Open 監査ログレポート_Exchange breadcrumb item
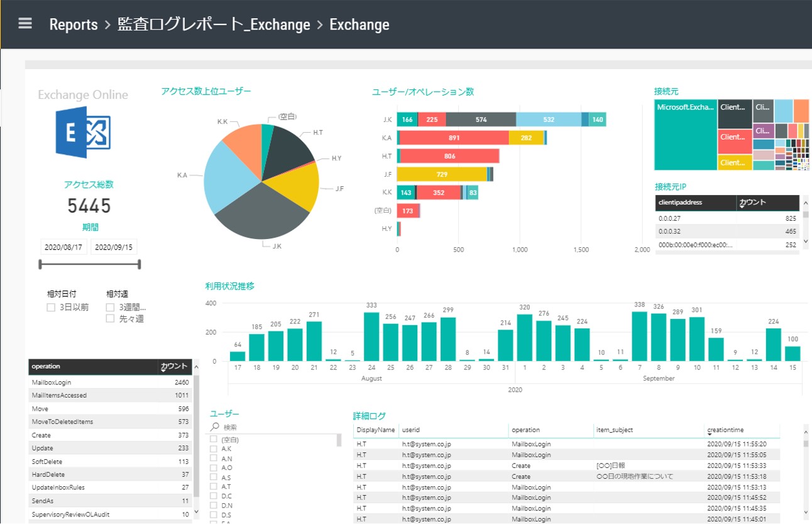This screenshot has height=524, width=812. point(214,25)
